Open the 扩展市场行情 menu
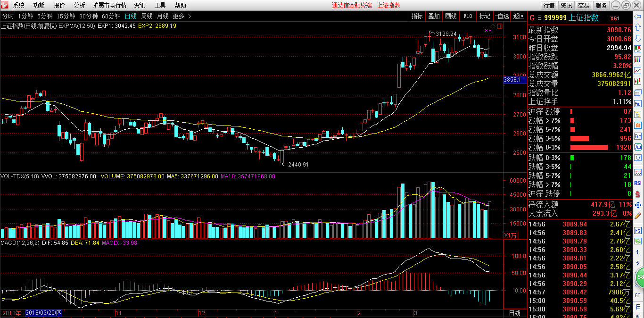 click(x=109, y=5)
